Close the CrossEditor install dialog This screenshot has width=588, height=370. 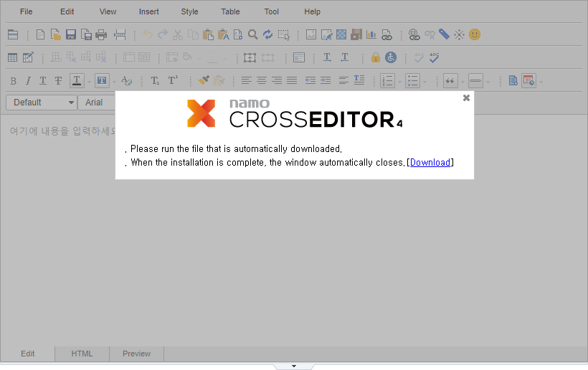coord(466,98)
